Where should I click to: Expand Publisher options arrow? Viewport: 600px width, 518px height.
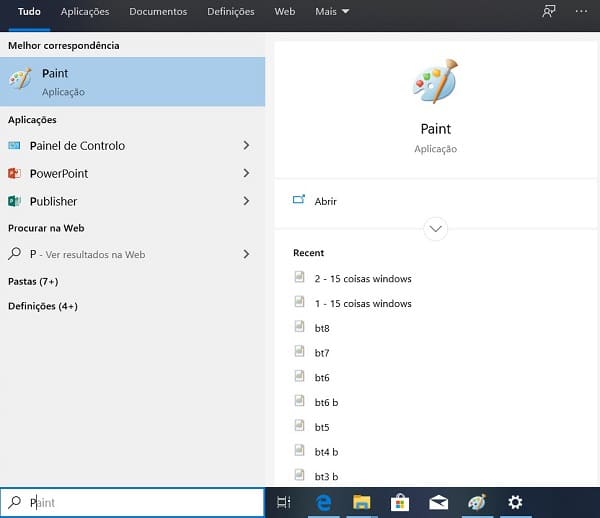(246, 201)
